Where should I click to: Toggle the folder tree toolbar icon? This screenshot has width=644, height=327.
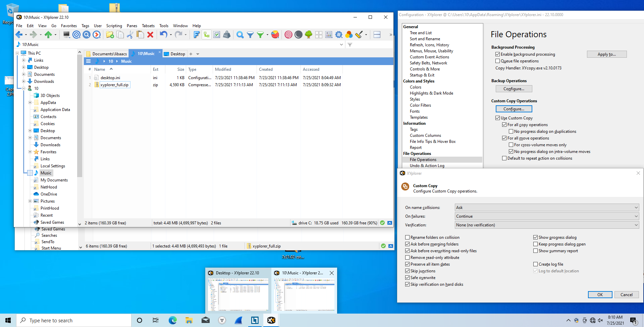tap(207, 35)
